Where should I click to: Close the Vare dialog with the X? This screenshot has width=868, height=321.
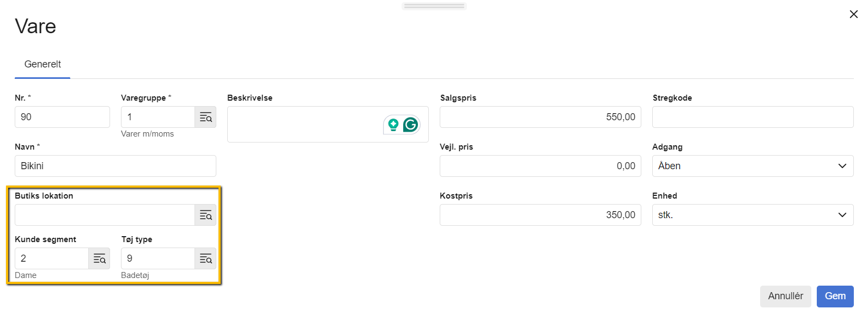[853, 14]
